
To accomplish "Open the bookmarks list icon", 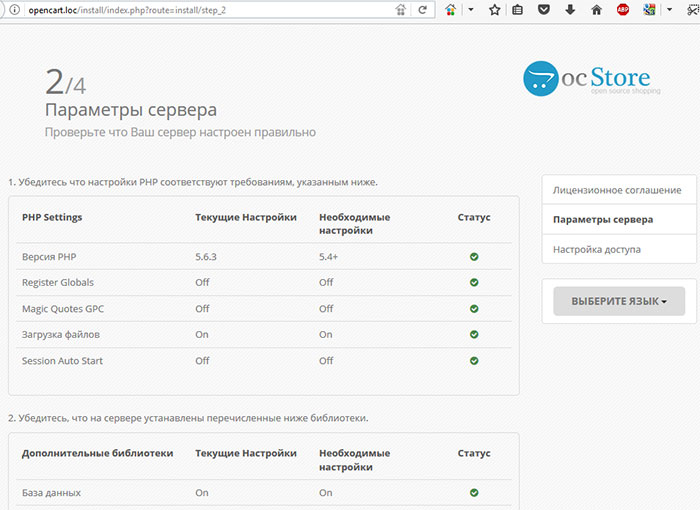I will [518, 10].
